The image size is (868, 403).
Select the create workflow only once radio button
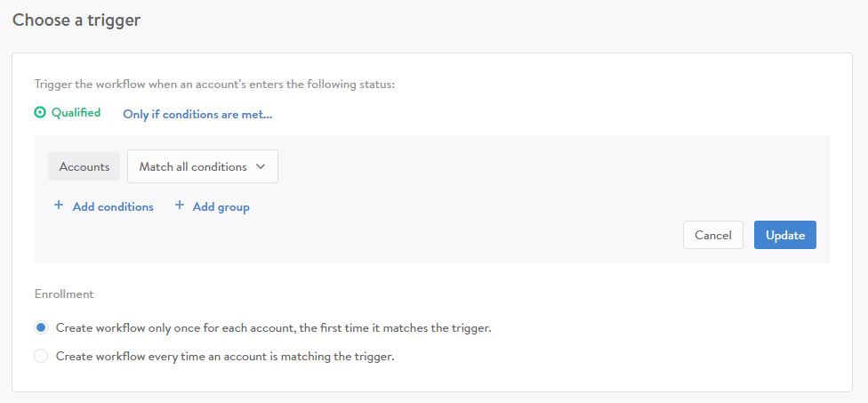(41, 327)
